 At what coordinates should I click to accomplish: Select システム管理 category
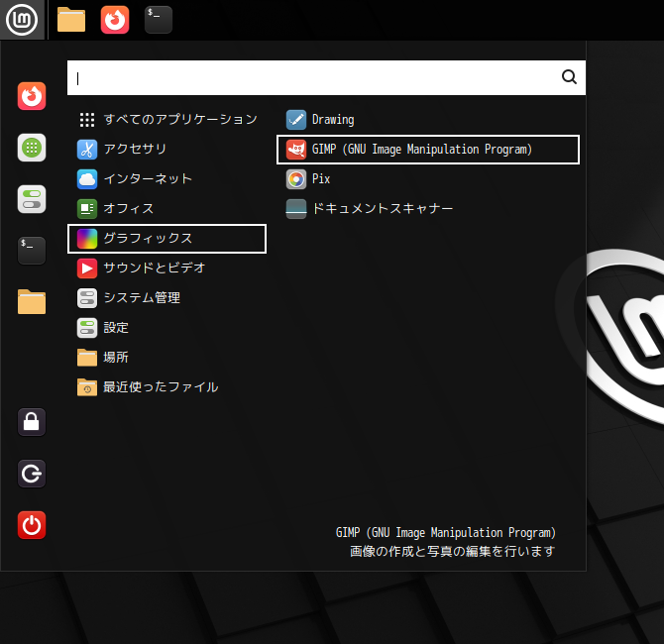tap(166, 298)
